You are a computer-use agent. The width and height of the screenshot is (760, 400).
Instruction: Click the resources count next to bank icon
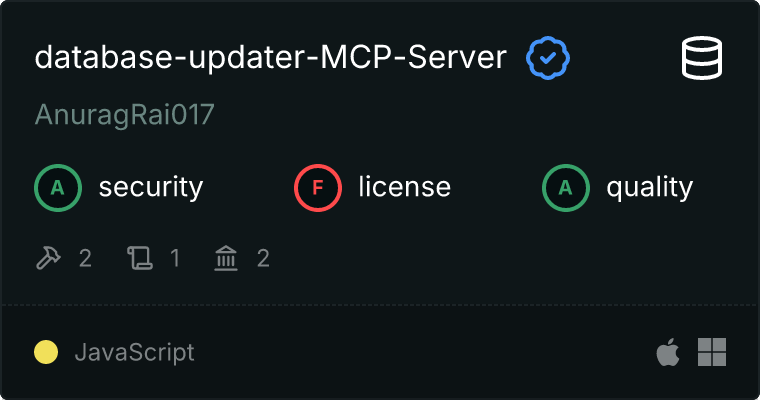263,258
